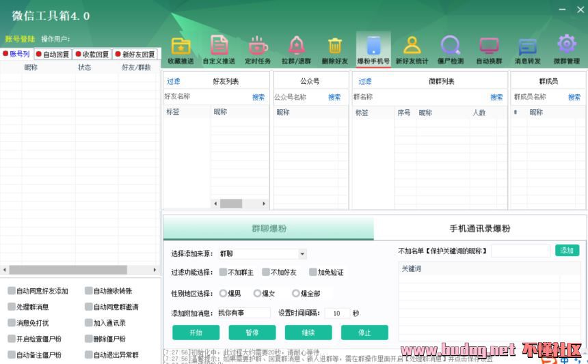
Task: Switch to the 自动回复 tab
Action: click(53, 55)
